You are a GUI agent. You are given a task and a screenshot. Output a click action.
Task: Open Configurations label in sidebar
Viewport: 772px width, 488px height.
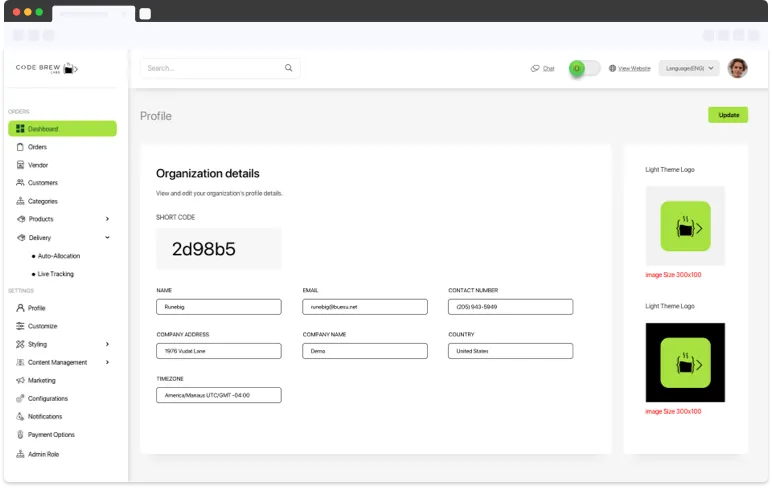48,398
